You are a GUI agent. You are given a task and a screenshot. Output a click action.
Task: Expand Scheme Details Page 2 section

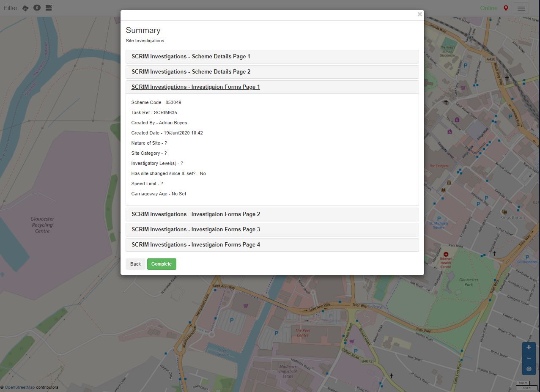[191, 72]
